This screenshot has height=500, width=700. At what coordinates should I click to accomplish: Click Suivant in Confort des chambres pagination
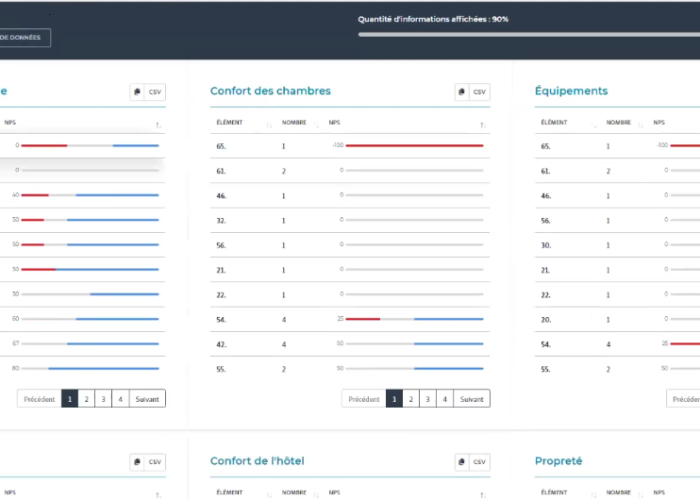click(472, 399)
